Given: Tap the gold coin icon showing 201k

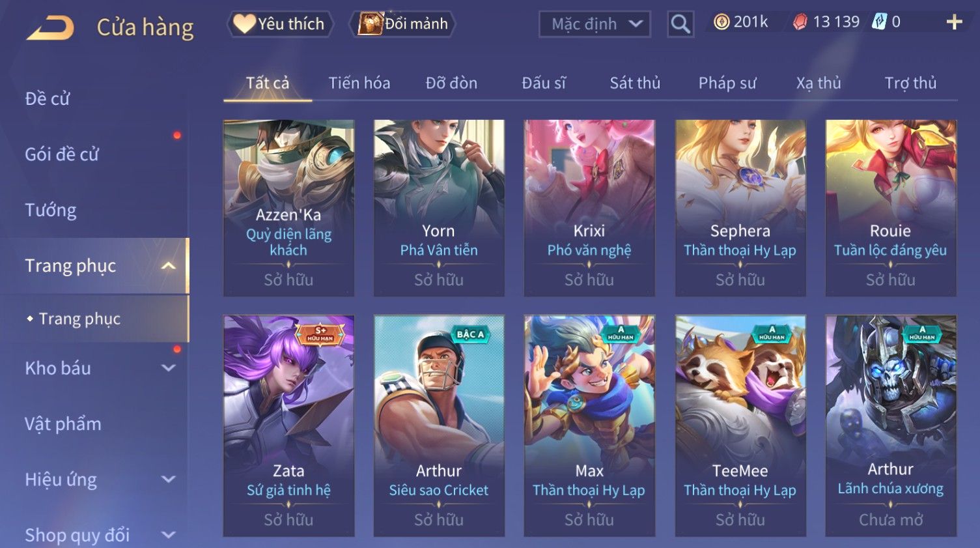Looking at the screenshot, I should (x=721, y=22).
